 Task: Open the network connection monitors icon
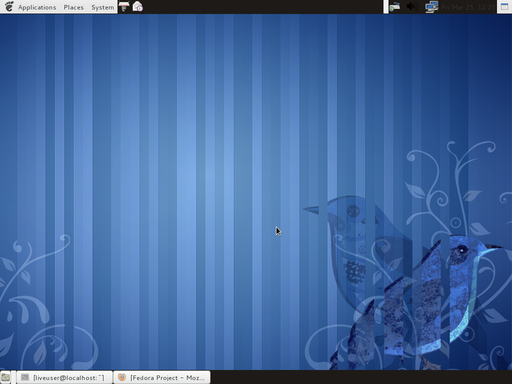pyautogui.click(x=432, y=7)
